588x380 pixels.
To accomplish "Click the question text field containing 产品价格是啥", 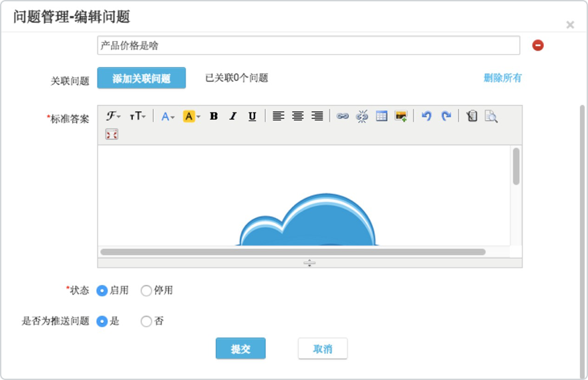I will 308,45.
